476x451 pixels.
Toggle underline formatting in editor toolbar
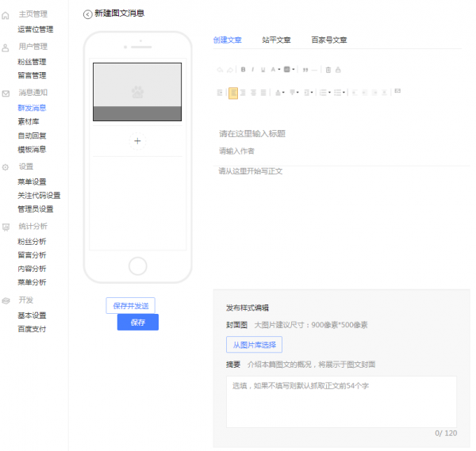tap(263, 70)
